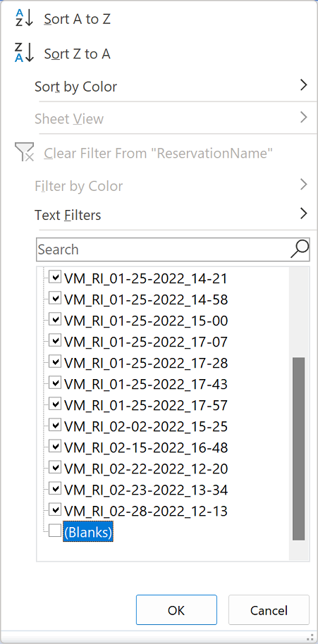318x644 pixels.
Task: Uncheck VM_RI_02-28-2022_12-13 checkbox
Action: pyautogui.click(x=54, y=509)
